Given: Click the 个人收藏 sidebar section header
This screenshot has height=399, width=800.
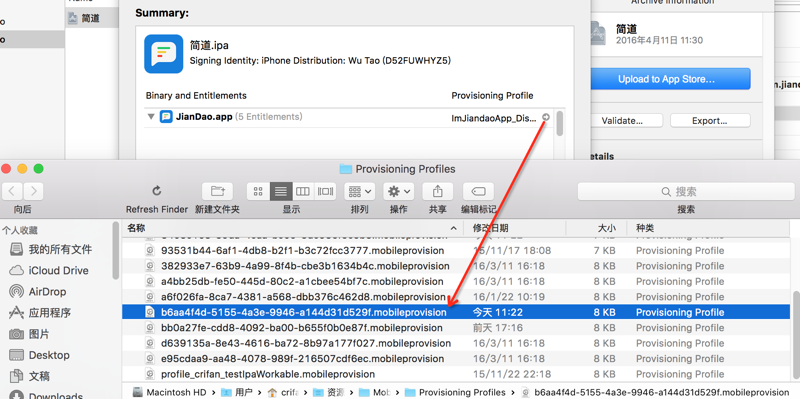Looking at the screenshot, I should (19, 230).
